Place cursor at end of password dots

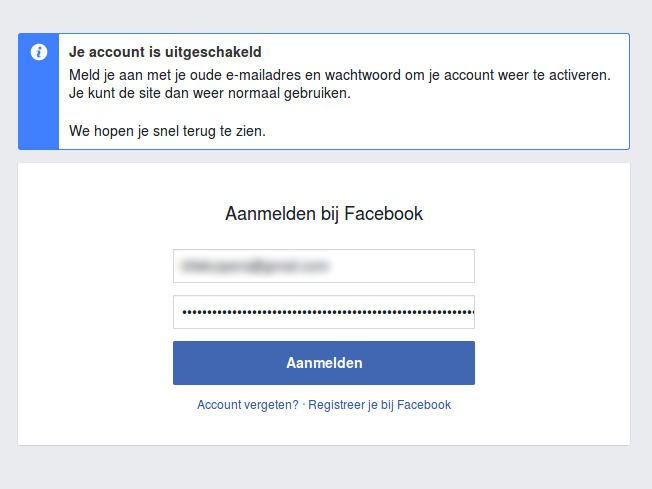pos(473,312)
